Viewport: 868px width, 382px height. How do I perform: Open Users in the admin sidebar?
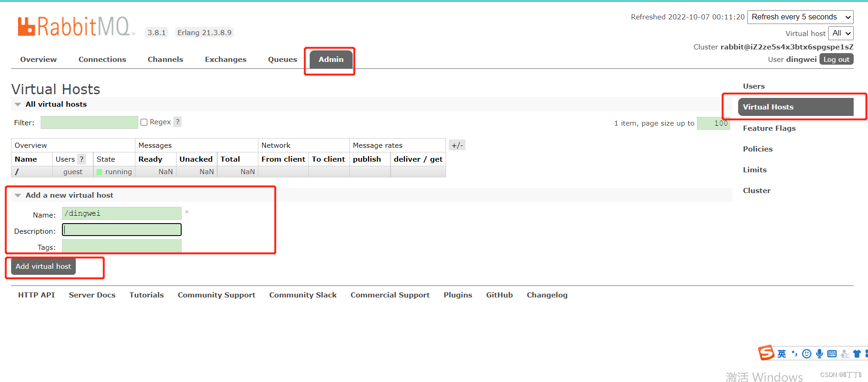click(754, 86)
